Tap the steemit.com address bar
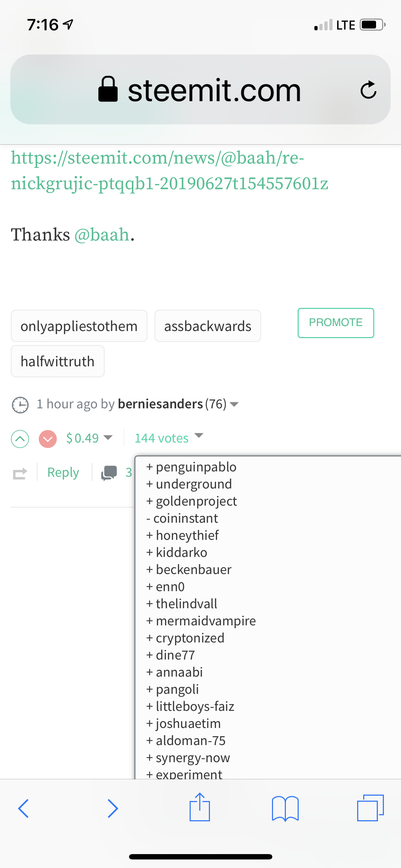This screenshot has height=868, width=401. [x=200, y=90]
